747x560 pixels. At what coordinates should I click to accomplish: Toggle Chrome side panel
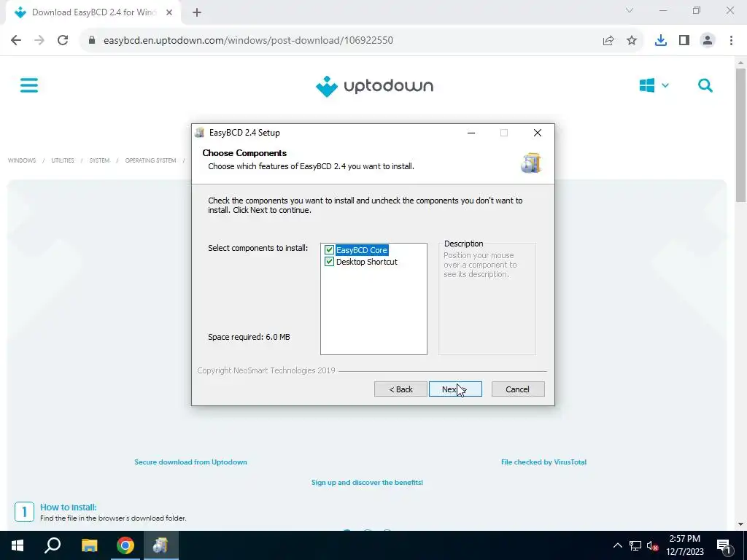684,41
